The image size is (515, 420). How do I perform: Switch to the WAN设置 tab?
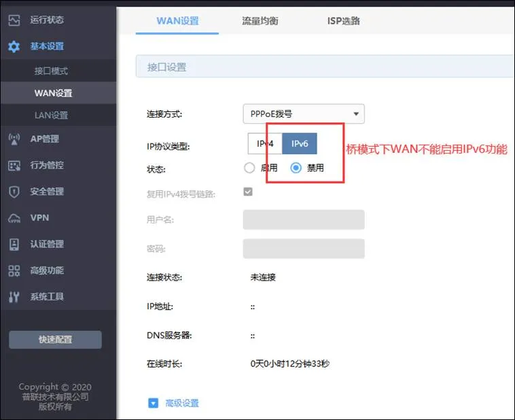pos(177,21)
